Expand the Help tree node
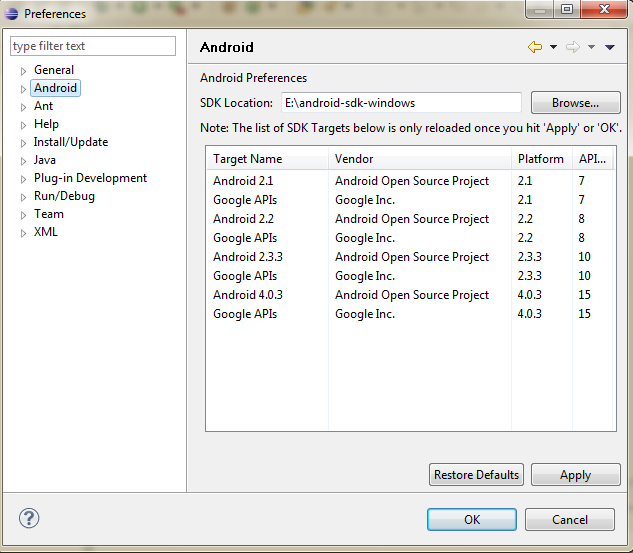 23,125
